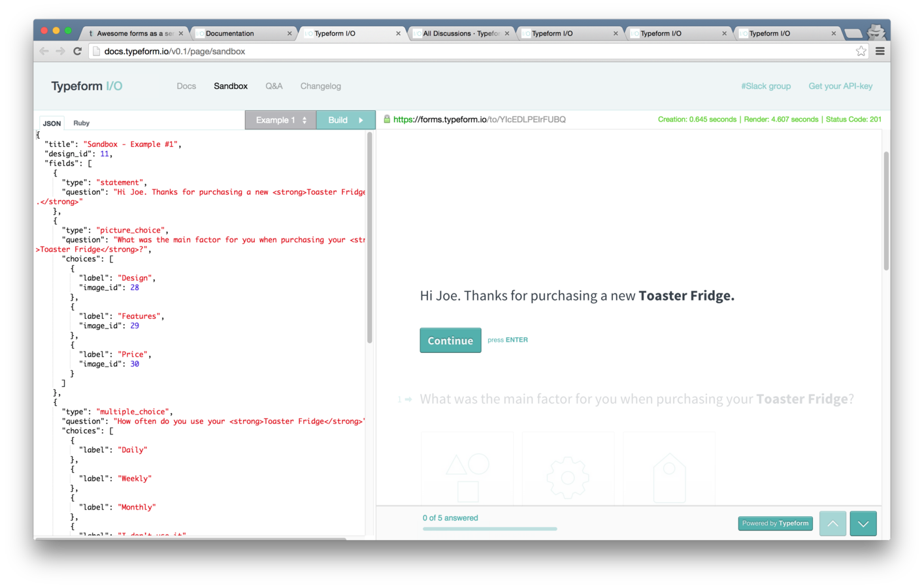Click the up arrow form navigation button
Viewport: 924px width, 588px height.
coord(833,523)
